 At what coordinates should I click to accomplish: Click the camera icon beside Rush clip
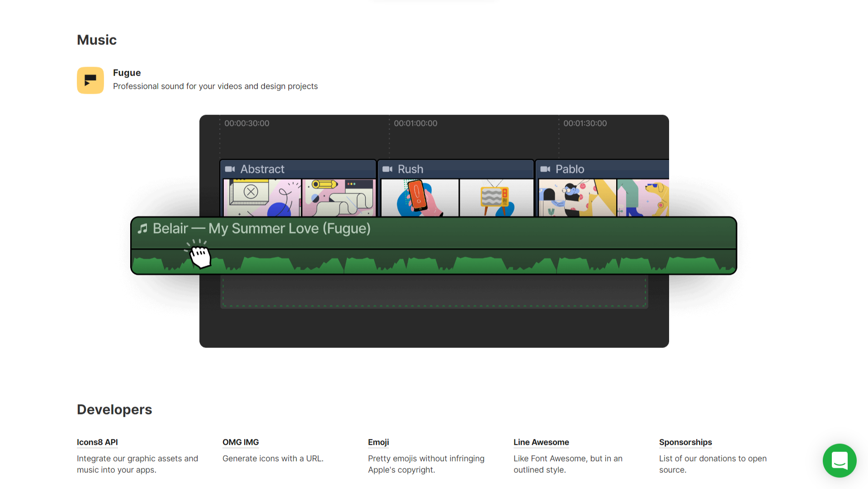[x=387, y=169]
